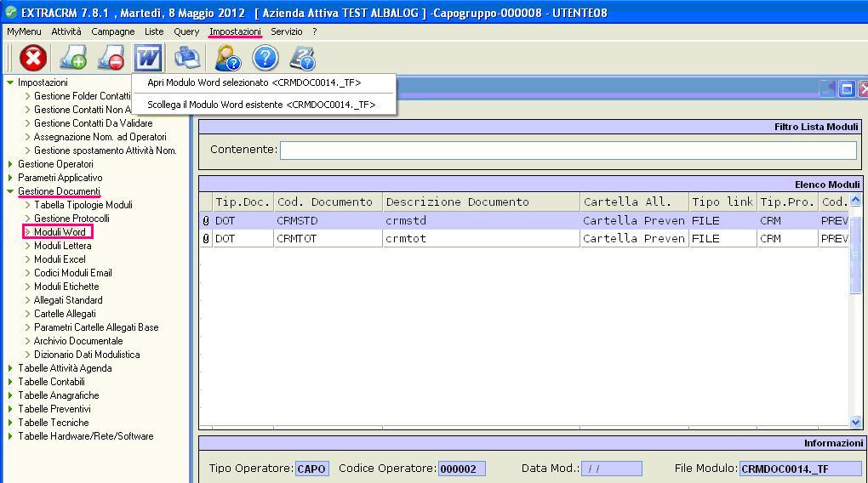This screenshot has height=483, width=868.
Task: Click the blue question mark help icon
Action: [x=266, y=58]
